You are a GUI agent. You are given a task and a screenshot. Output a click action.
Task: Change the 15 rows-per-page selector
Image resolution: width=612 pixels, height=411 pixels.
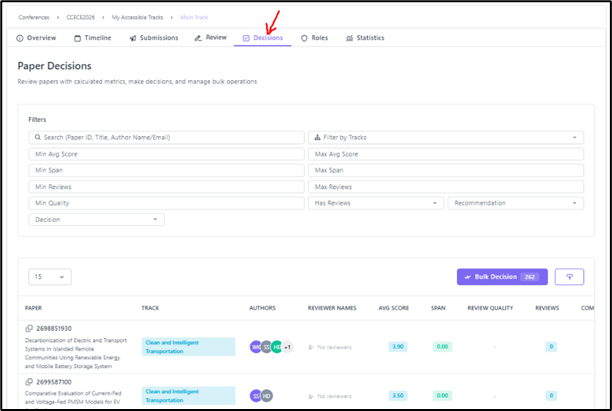tap(50, 277)
